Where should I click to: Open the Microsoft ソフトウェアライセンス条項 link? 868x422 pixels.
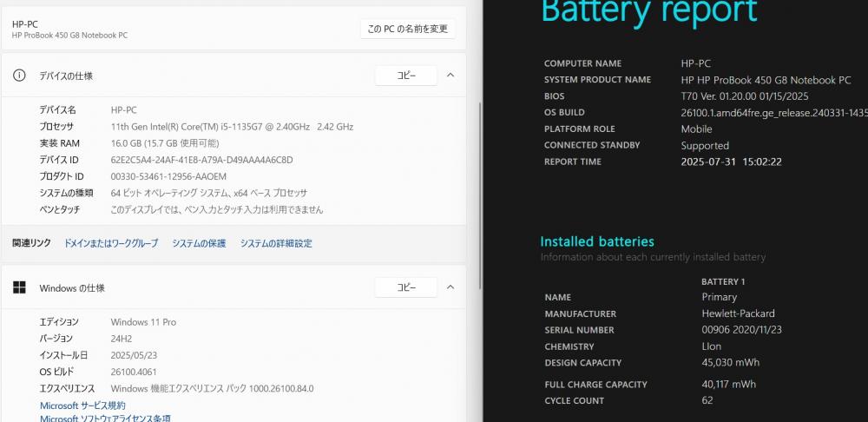(x=105, y=419)
